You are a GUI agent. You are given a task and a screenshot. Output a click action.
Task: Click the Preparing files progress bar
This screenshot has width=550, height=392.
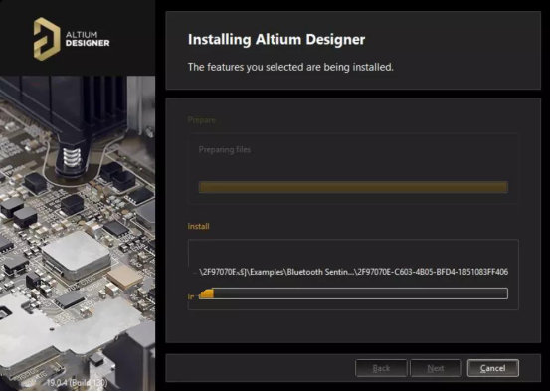click(353, 187)
